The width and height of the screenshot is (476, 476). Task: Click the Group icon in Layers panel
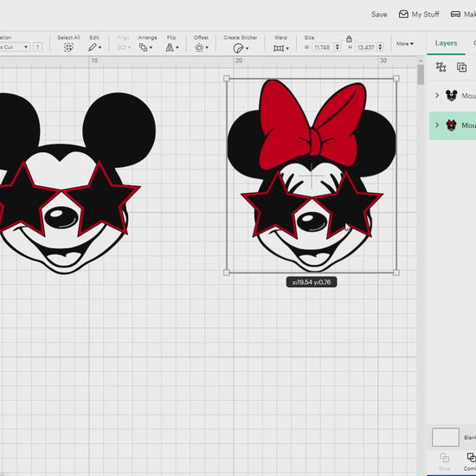(x=441, y=67)
